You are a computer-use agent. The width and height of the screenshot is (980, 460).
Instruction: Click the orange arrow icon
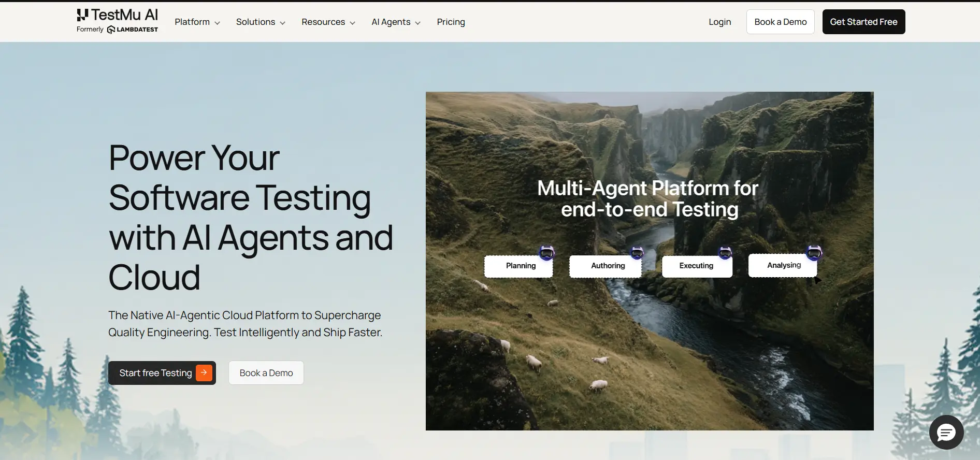click(x=204, y=372)
